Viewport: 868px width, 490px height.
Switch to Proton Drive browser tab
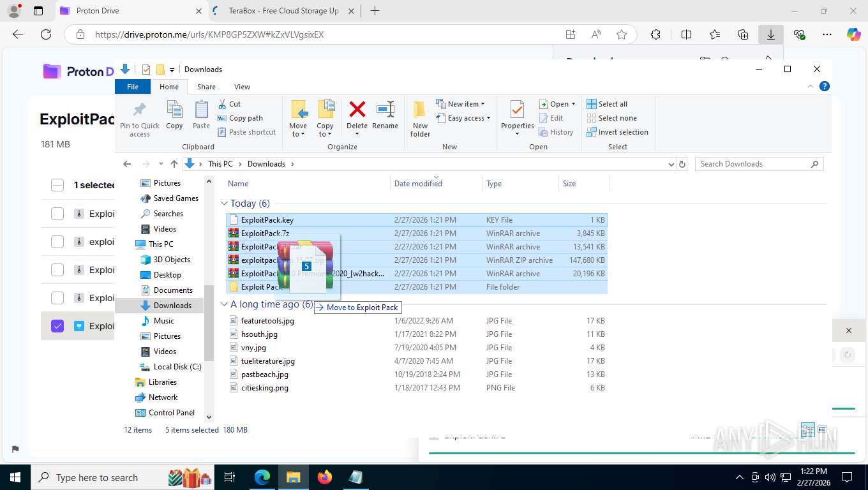tap(131, 11)
